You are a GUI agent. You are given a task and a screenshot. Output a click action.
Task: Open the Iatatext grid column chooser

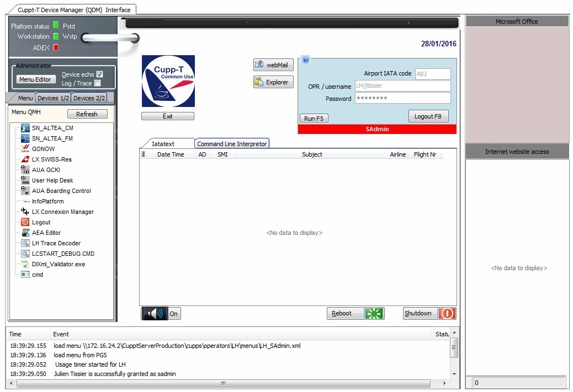[144, 154]
